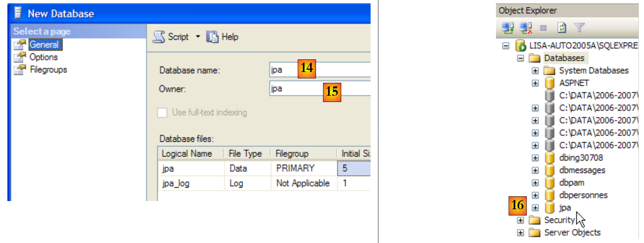Enable Use full-text indexing checkbox

(162, 112)
